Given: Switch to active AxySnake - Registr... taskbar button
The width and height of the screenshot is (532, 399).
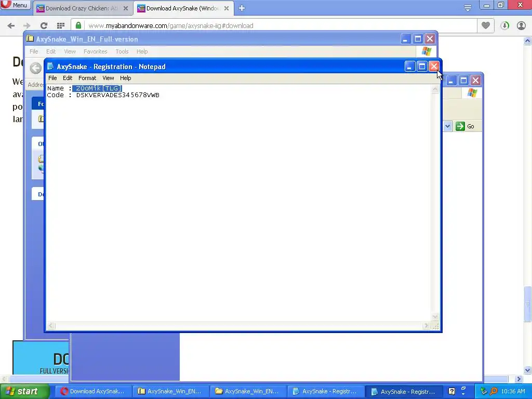Looking at the screenshot, I should 403,392.
